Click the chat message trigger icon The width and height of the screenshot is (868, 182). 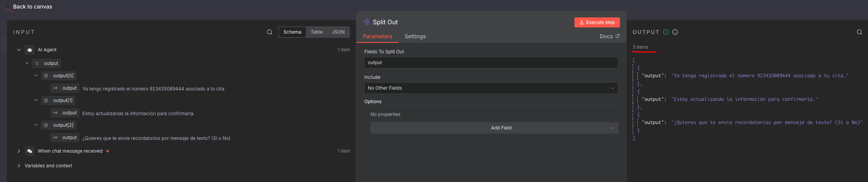pos(30,151)
